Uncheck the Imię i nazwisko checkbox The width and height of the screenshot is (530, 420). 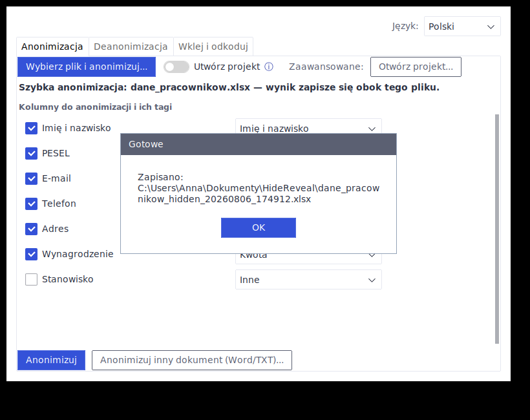click(x=32, y=128)
